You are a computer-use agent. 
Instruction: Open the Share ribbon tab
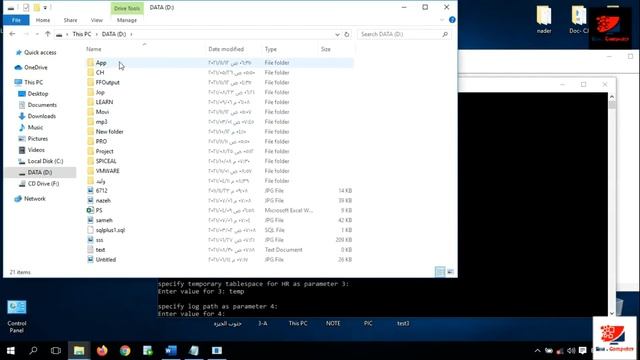70,20
